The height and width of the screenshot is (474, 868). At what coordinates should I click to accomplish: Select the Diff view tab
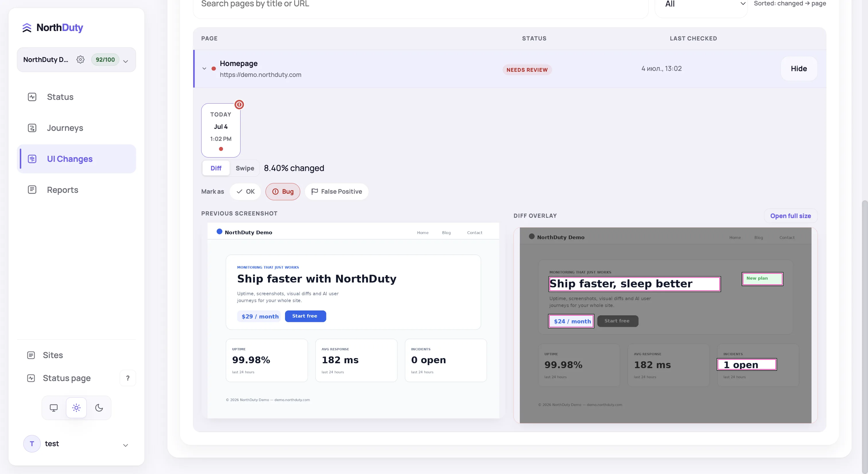click(216, 168)
